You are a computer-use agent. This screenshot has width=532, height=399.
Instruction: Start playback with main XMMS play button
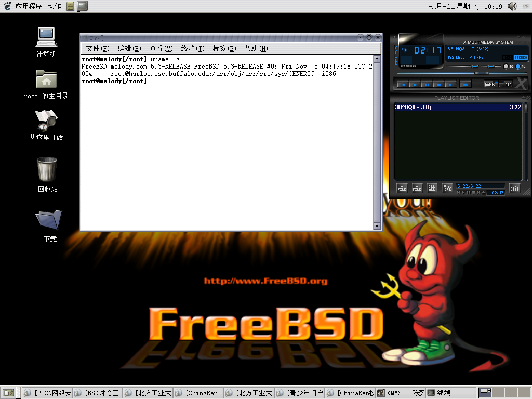coord(415,85)
